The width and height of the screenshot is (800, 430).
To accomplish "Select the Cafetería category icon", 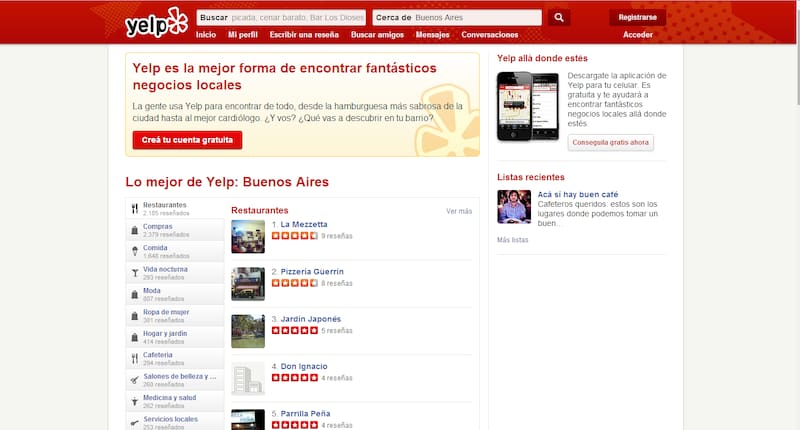I will tap(134, 358).
